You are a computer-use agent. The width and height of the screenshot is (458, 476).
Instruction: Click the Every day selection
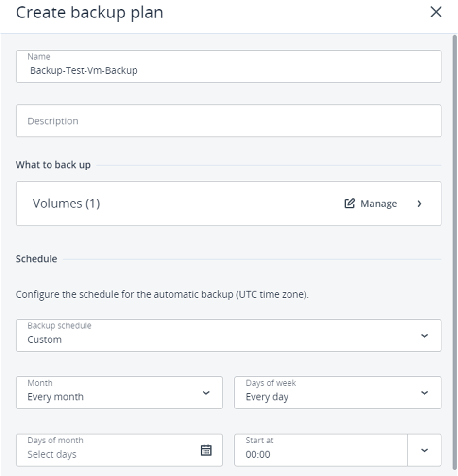tap(267, 397)
